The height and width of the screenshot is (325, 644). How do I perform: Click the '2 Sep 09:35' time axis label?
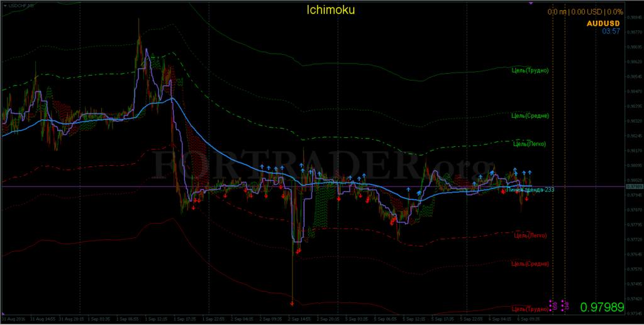270,319
